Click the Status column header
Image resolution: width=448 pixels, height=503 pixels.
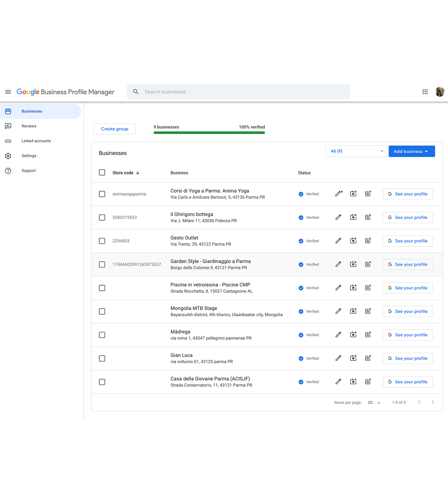304,173
